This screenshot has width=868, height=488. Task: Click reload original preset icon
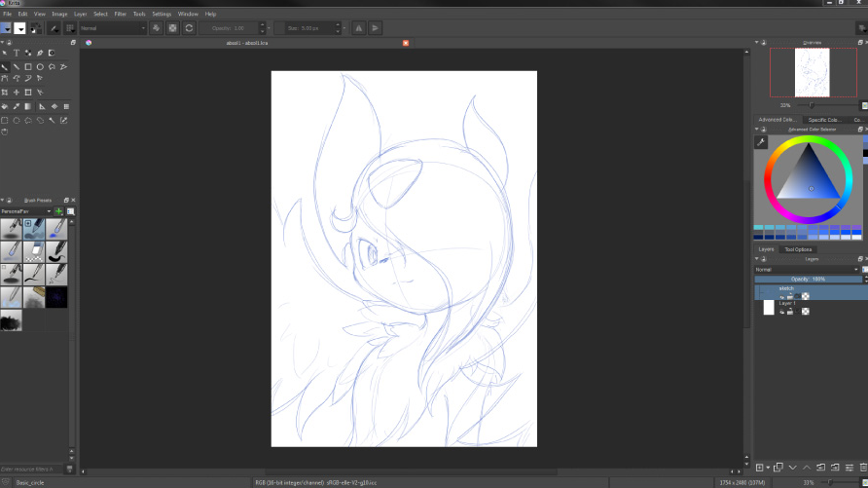[189, 28]
